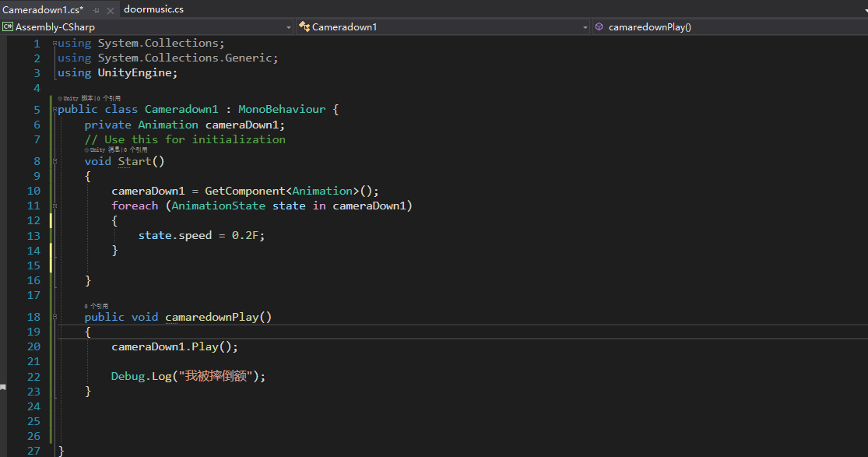Collapse the using directives block
The width and height of the screenshot is (868, 457).
54,43
